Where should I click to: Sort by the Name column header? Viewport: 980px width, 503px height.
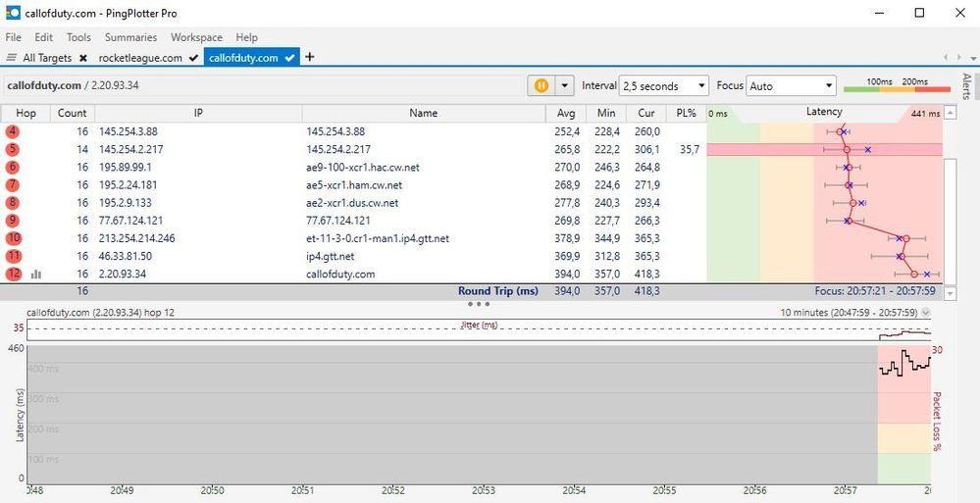(423, 113)
